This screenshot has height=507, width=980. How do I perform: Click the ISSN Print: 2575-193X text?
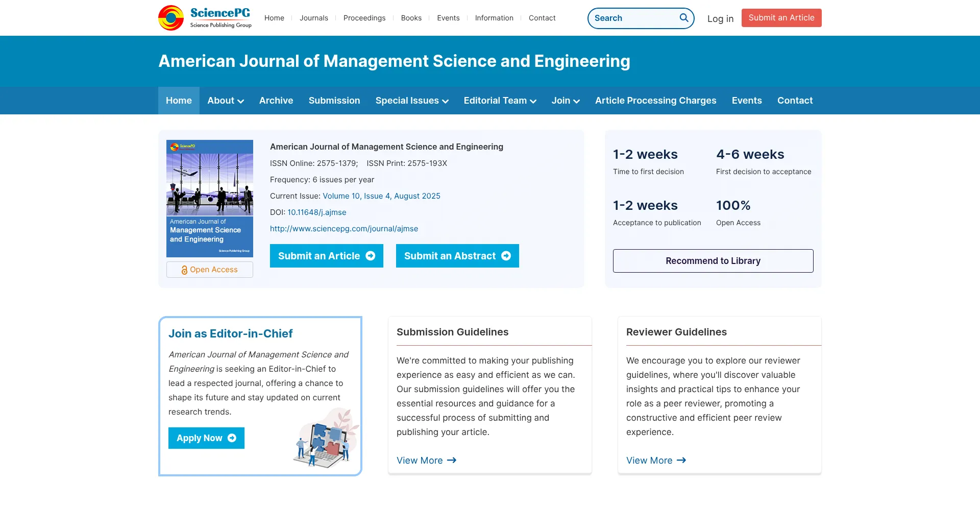[x=407, y=163]
